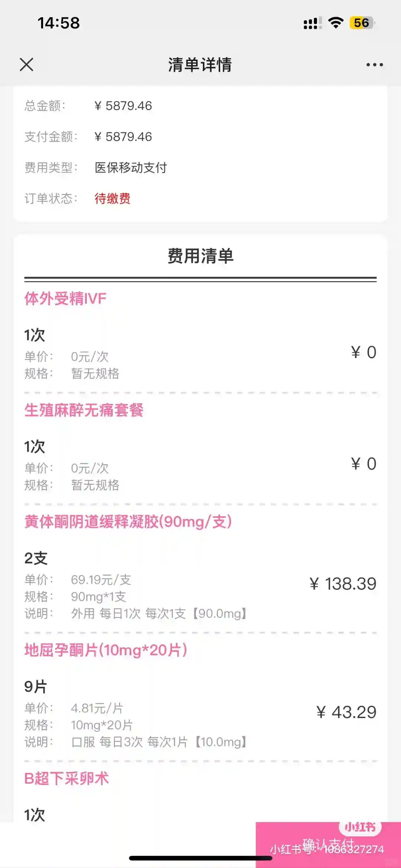Tap 黄体酮阴道缓释凝胶(90mg/支) item title
The image size is (401, 868).
[x=128, y=522]
